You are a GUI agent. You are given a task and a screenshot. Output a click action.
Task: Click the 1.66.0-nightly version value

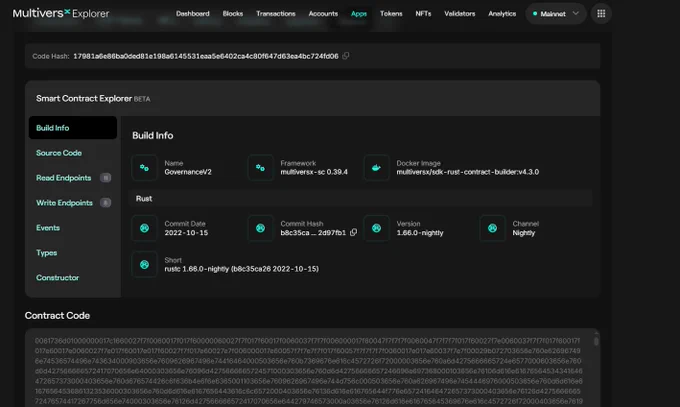pos(420,233)
